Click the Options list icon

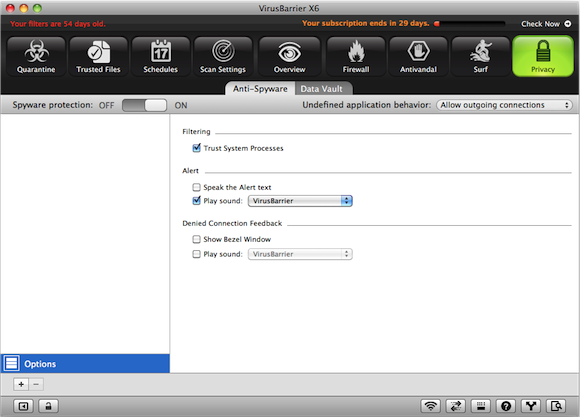(x=11, y=363)
